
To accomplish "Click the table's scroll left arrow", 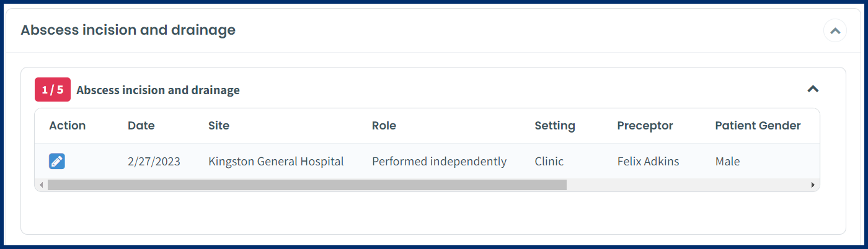I will click(42, 185).
